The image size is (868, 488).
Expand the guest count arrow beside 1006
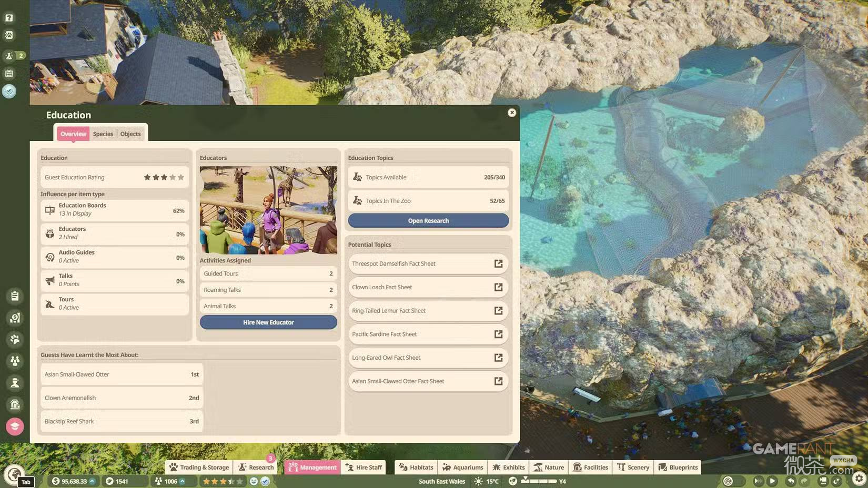click(183, 481)
